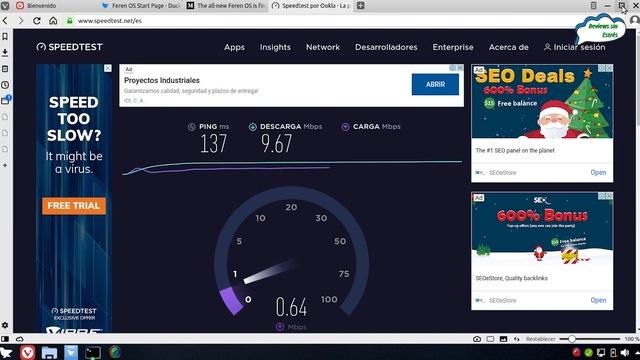This screenshot has width=640, height=360.
Task: Show site security info via green padlock
Action: pyautogui.click(x=70, y=20)
